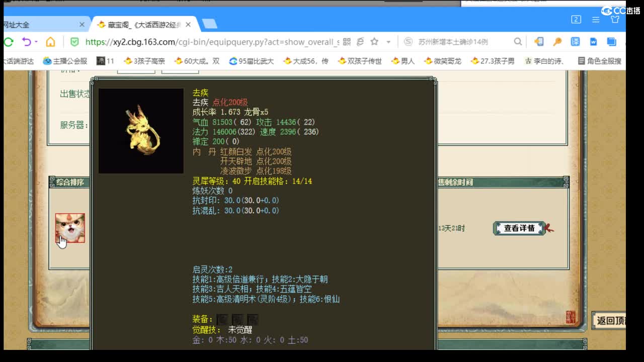Bookmark this page with the star icon

[x=374, y=42]
